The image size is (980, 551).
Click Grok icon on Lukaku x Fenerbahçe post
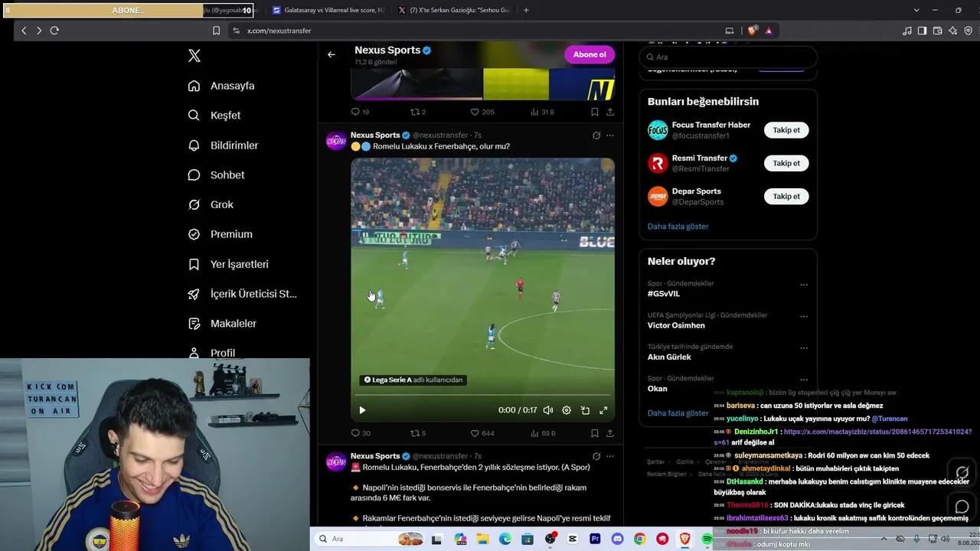point(596,135)
